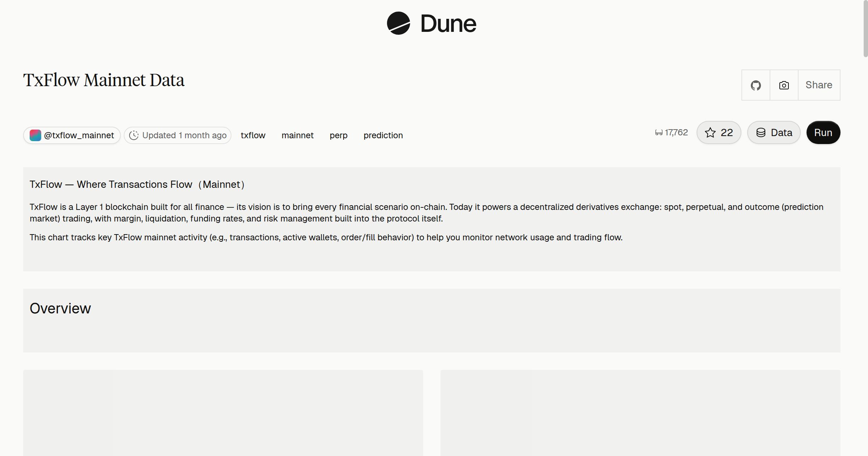Click the TxFlow — Where Transactions Flow heading
Viewport: 868px width, 456px height.
tap(137, 185)
